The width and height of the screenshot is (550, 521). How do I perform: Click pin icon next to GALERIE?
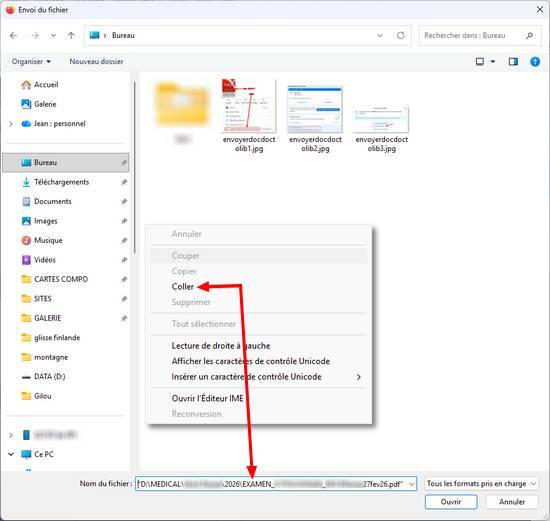point(124,318)
